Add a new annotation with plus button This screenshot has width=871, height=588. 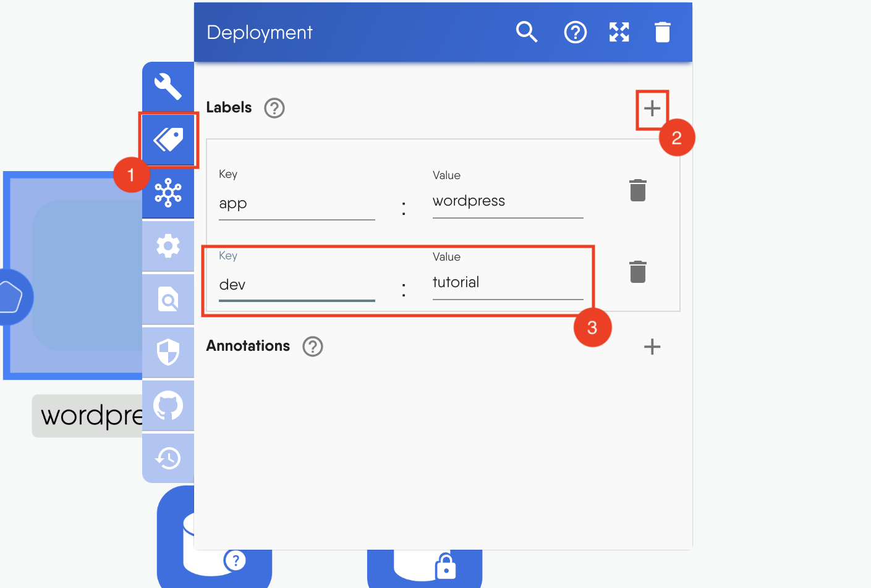[652, 346]
